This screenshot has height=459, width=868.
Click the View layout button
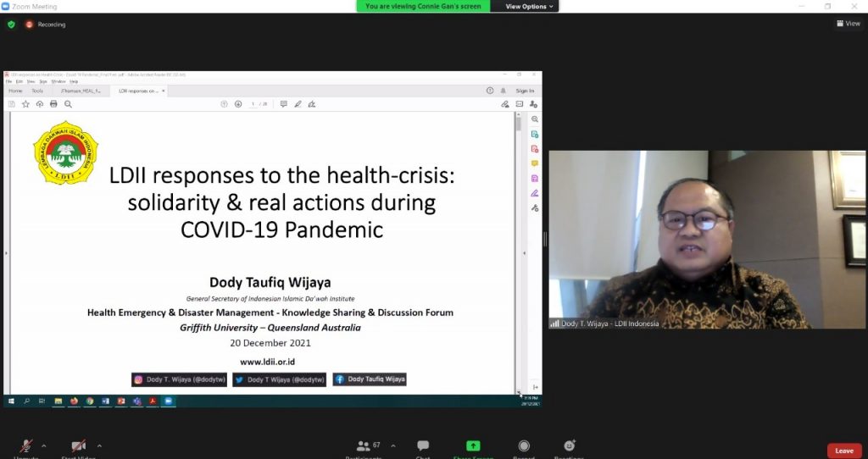[x=848, y=23]
